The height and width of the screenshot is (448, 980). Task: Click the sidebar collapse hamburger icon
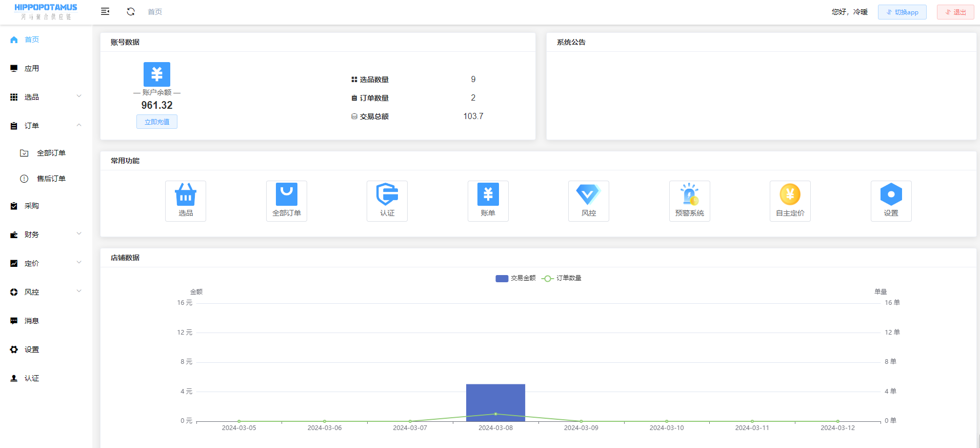pos(105,11)
